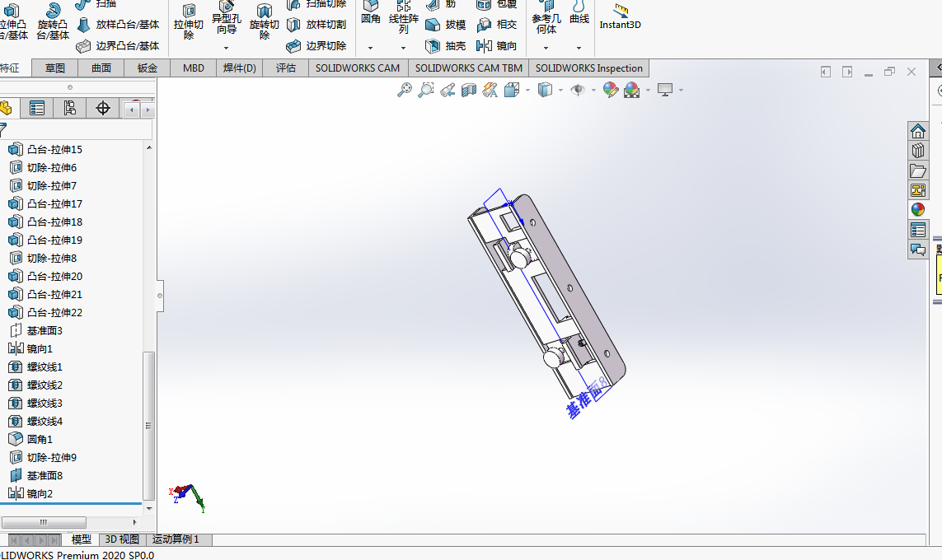The width and height of the screenshot is (942, 560).
Task: Select 螺纹线1 thread feature
Action: tap(36, 366)
